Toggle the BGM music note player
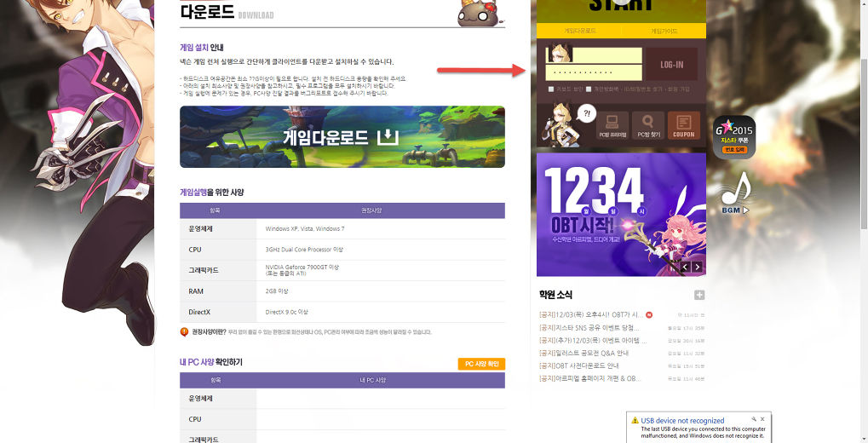Image resolution: width=868 pixels, height=443 pixels. coord(733,194)
